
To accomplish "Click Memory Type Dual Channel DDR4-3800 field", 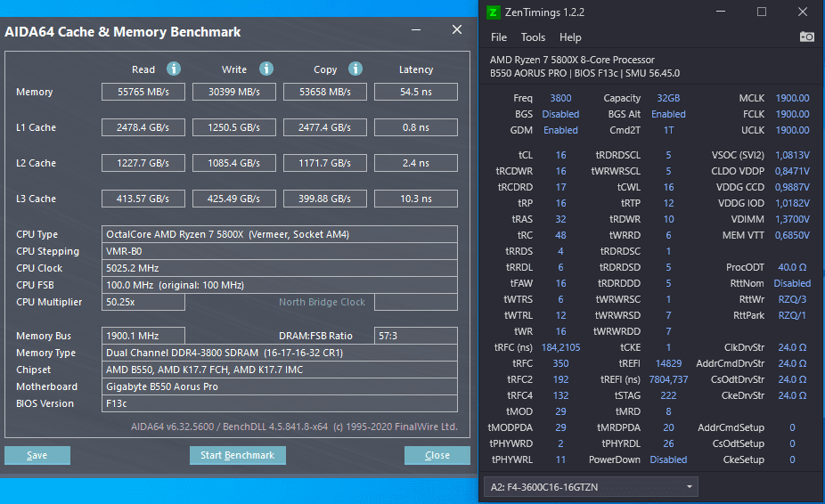I will point(280,353).
